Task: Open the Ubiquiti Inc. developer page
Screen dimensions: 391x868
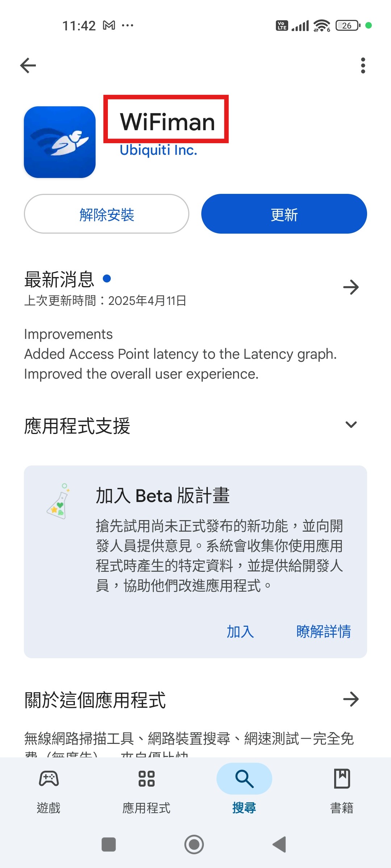Action: [159, 150]
